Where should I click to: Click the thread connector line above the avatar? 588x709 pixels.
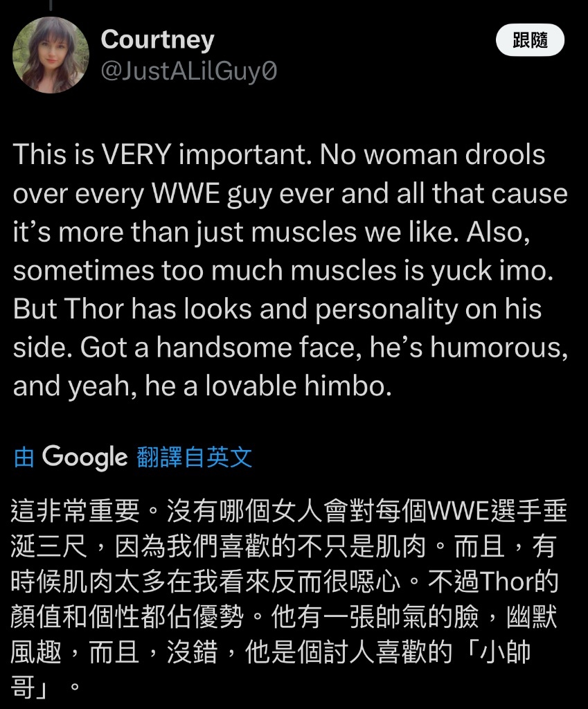coord(51,5)
